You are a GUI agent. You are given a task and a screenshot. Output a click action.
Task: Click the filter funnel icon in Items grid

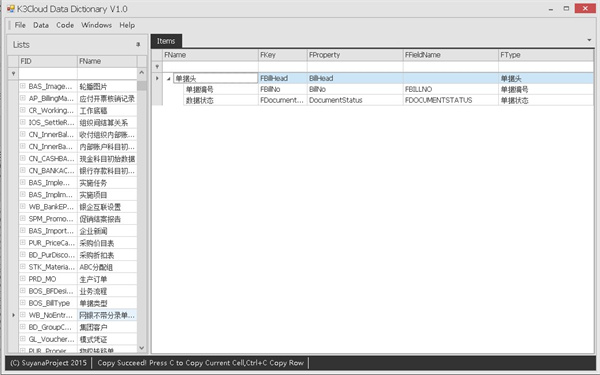pos(157,67)
